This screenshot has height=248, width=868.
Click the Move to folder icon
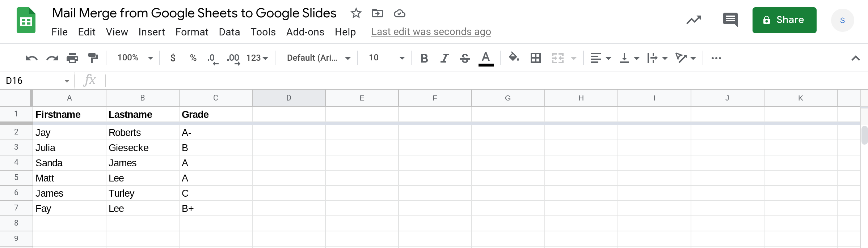[x=378, y=13]
